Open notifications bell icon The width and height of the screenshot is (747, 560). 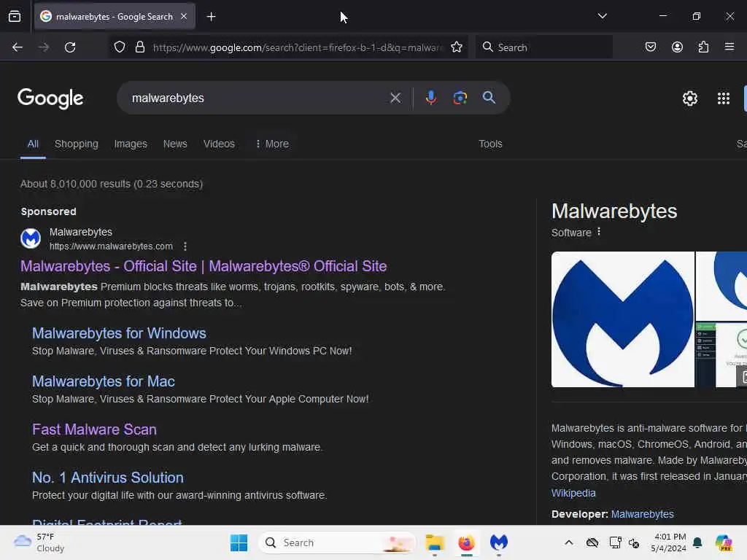coord(697,542)
